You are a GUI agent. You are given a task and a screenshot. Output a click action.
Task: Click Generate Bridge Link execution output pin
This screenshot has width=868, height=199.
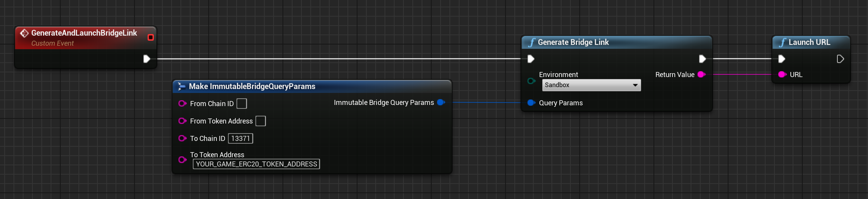pyautogui.click(x=703, y=59)
